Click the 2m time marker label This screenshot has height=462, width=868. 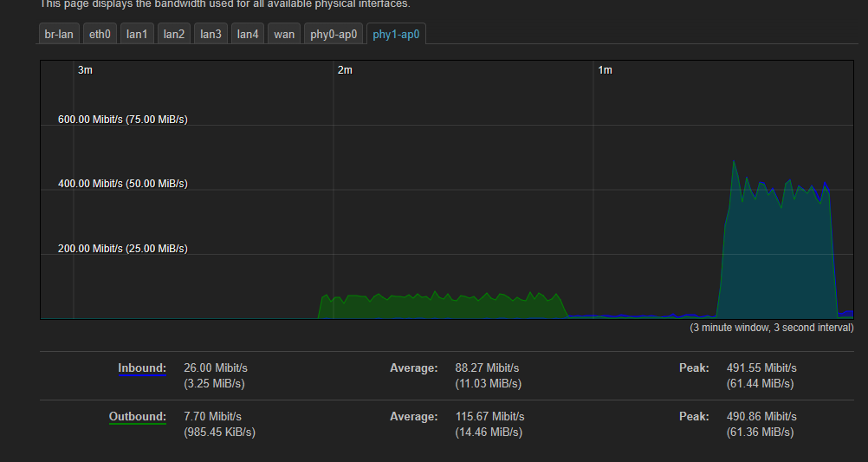click(345, 70)
